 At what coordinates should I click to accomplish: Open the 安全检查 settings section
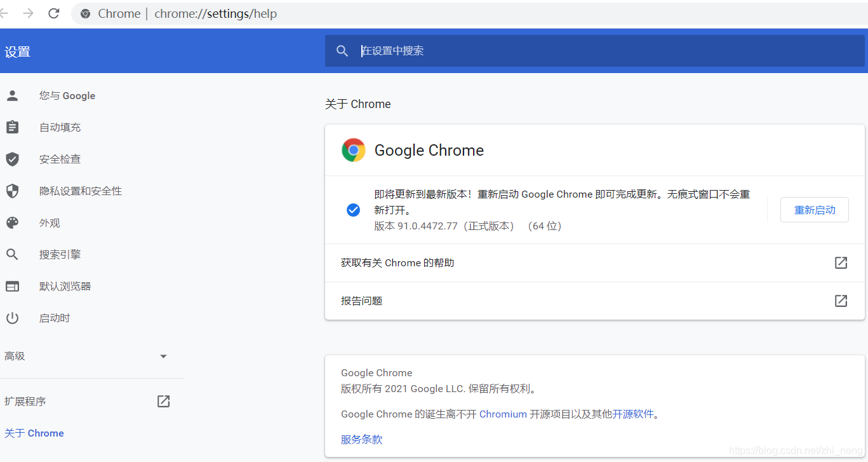(x=60, y=160)
